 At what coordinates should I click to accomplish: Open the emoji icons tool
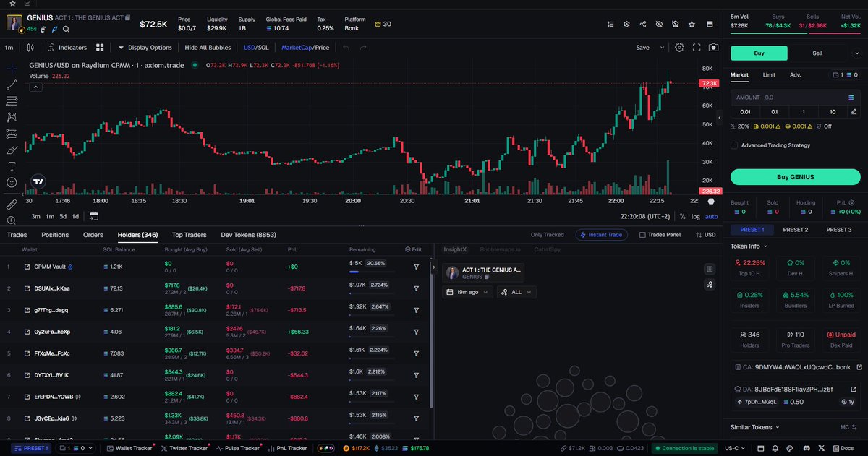point(12,183)
